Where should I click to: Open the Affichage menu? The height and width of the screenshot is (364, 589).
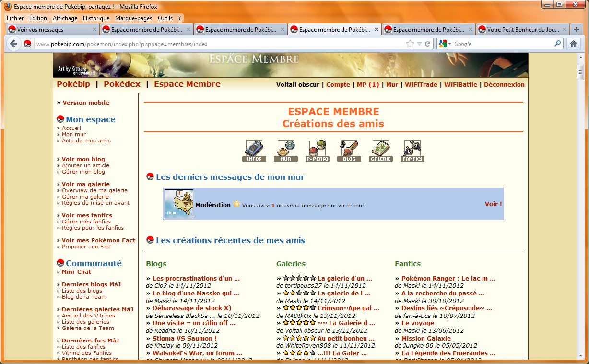point(65,18)
